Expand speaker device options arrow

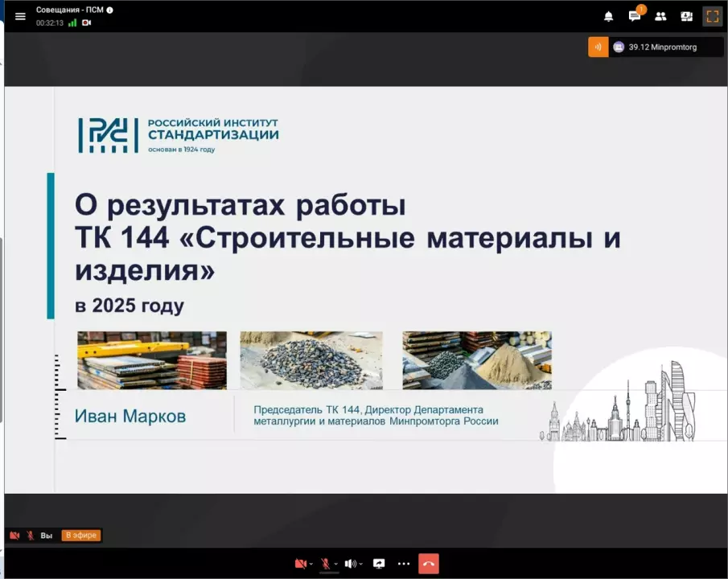pyautogui.click(x=361, y=565)
